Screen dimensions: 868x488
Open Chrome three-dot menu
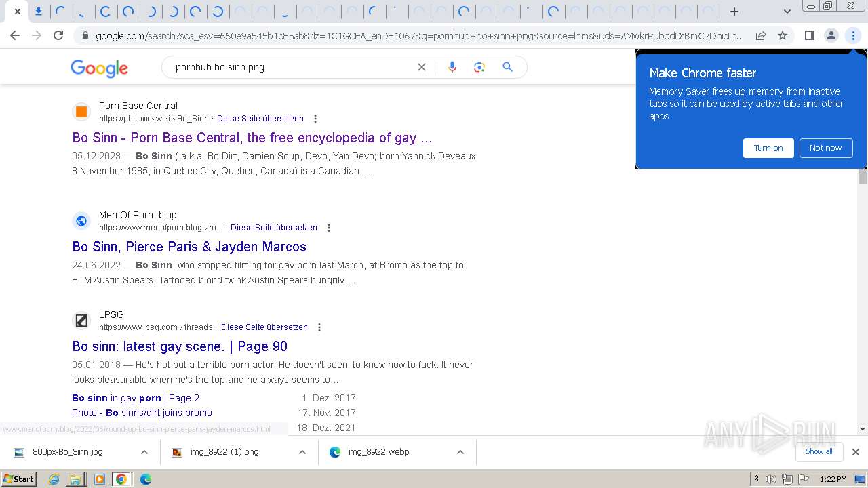(x=853, y=35)
